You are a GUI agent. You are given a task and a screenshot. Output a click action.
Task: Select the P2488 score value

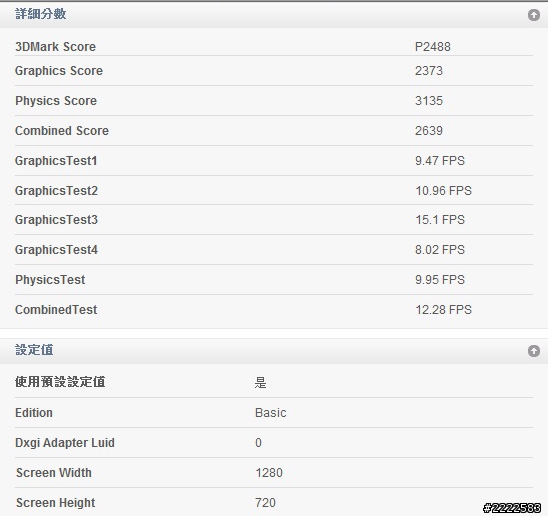433,47
